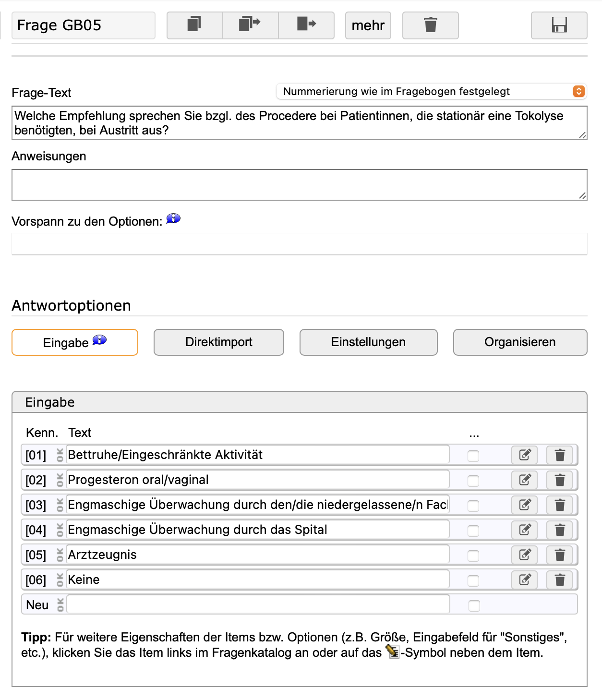Screen dimensions: 602x700
Task: Click the OK marker icon beside option 03
Action: click(60, 505)
